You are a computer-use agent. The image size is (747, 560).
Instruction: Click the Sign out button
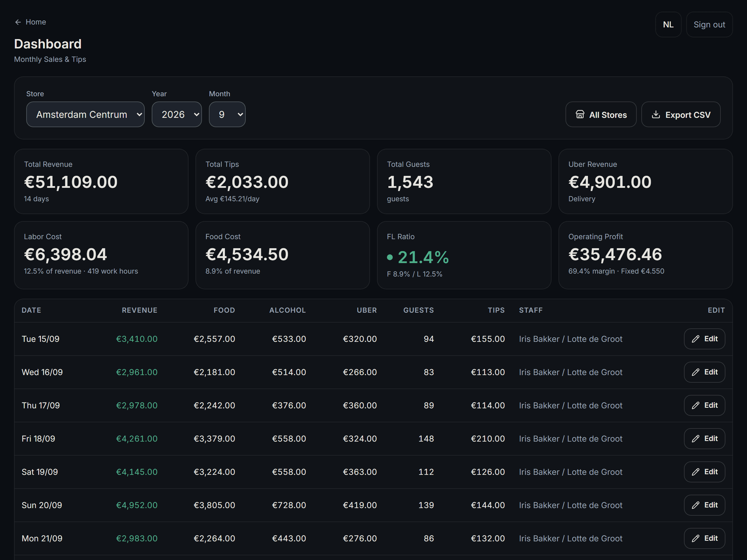[710, 24]
